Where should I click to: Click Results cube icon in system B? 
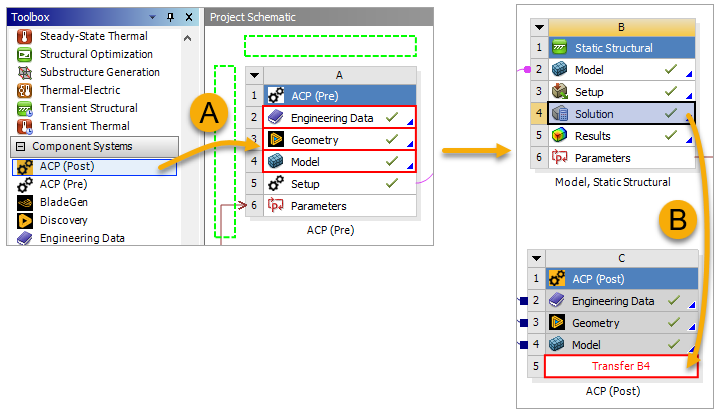[560, 135]
